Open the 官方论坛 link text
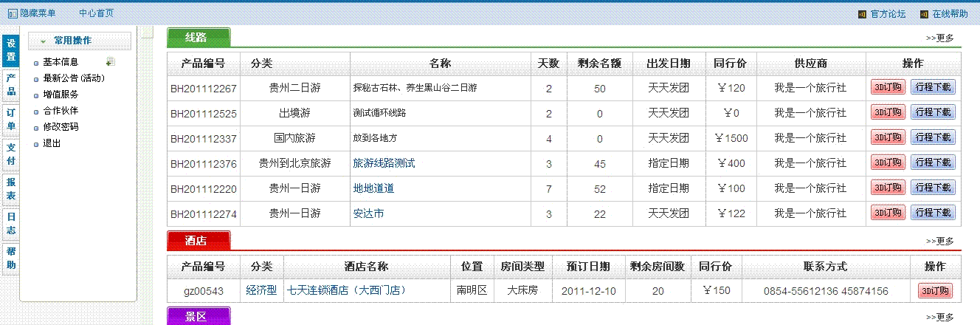Viewport: 980px width, 325px height. point(888,13)
